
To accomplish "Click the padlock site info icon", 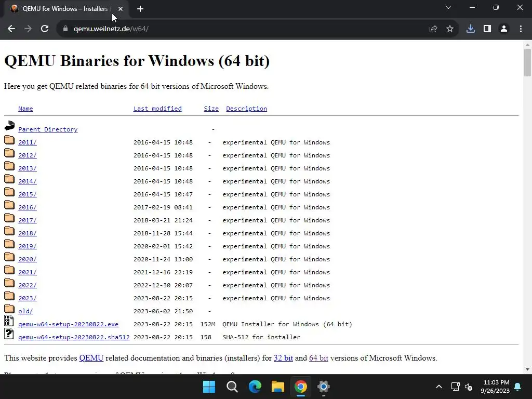I will pos(65,29).
